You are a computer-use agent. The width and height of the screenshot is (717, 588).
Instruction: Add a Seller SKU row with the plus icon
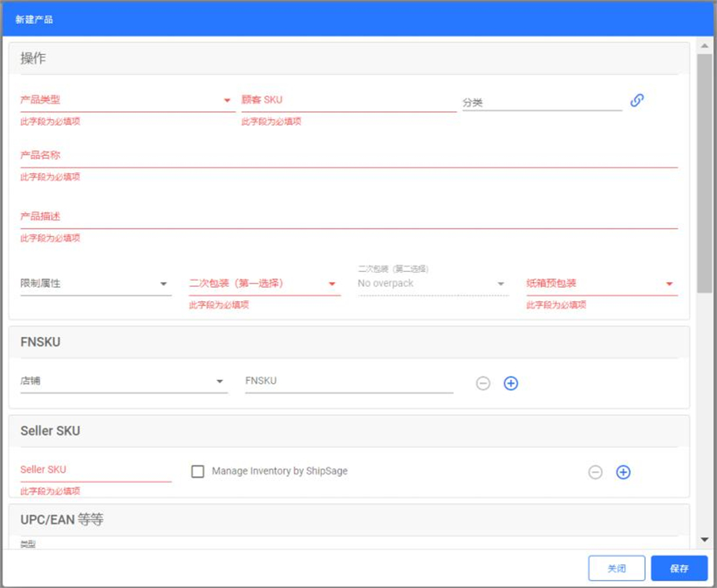click(623, 472)
